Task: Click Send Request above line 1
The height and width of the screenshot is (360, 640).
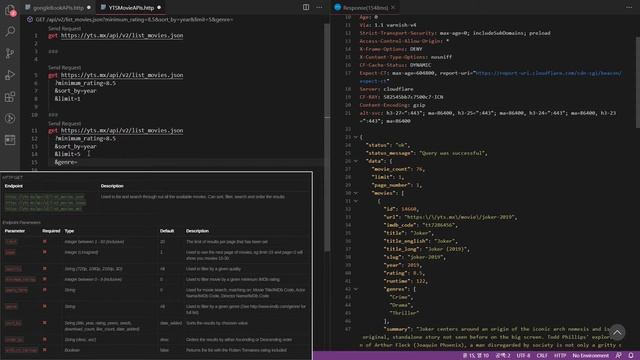Action: [64, 28]
